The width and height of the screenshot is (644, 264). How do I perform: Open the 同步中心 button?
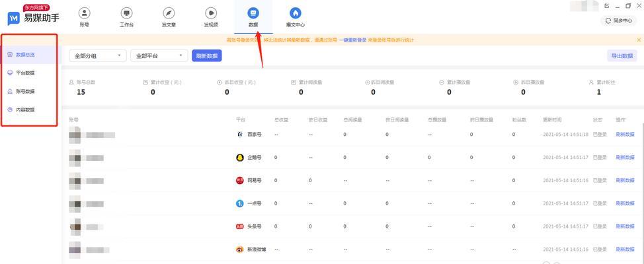(619, 20)
